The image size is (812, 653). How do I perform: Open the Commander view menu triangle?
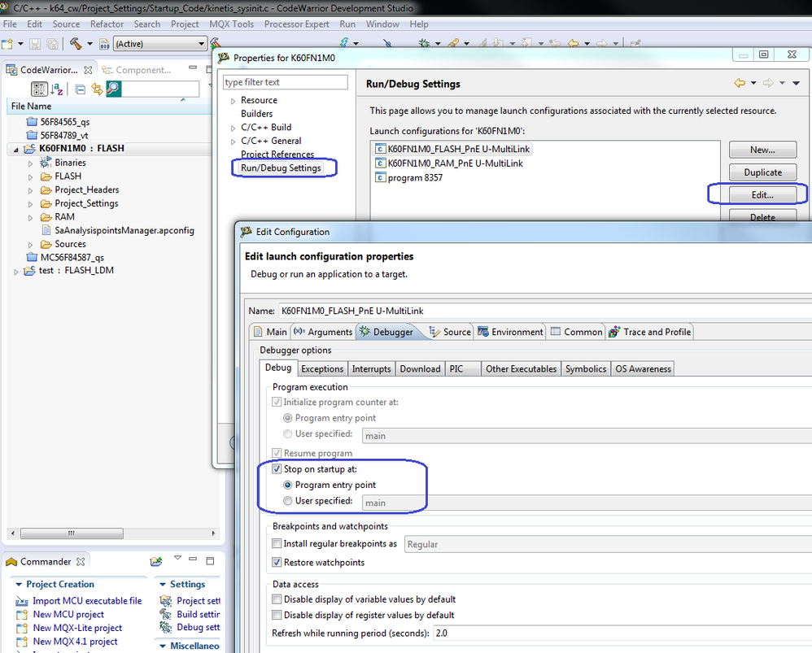(177, 558)
